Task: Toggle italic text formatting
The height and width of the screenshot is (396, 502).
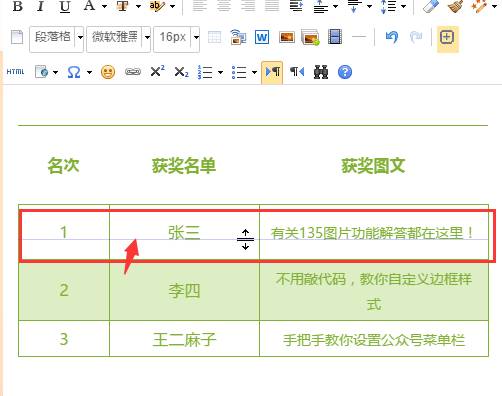Action: click(x=41, y=6)
